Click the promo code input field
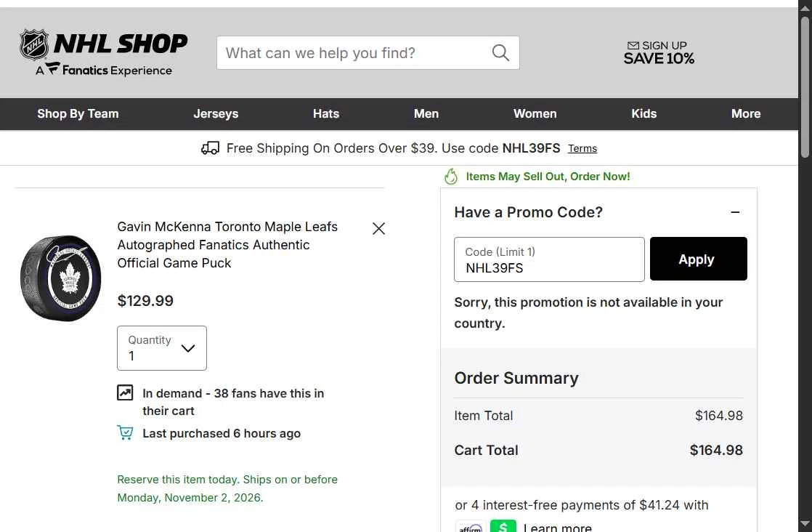 (x=549, y=259)
